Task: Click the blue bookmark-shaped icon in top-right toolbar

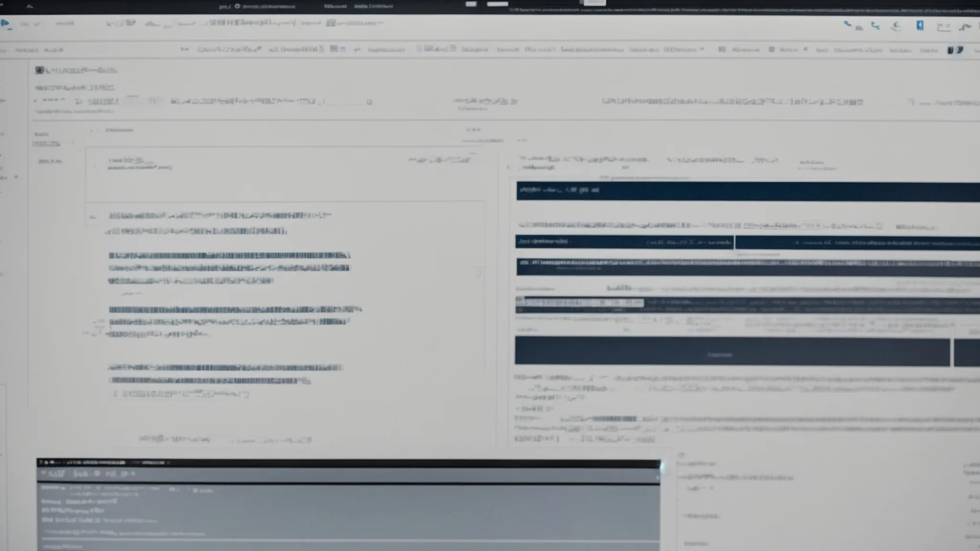Action: click(x=920, y=25)
